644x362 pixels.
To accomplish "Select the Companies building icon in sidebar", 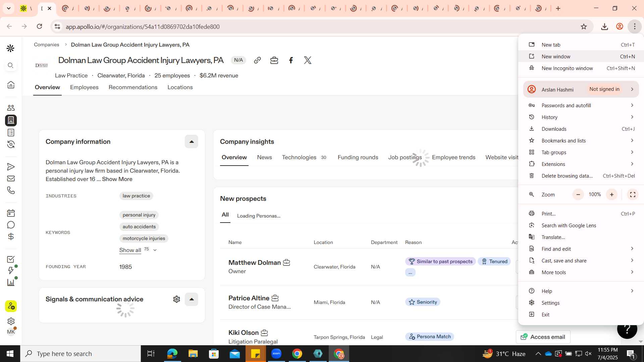I will pos(11,120).
